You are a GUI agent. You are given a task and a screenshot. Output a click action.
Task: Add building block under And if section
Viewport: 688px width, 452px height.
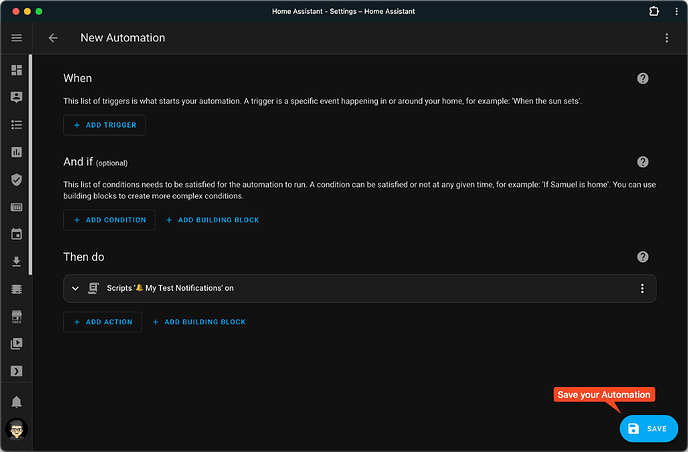click(x=212, y=220)
